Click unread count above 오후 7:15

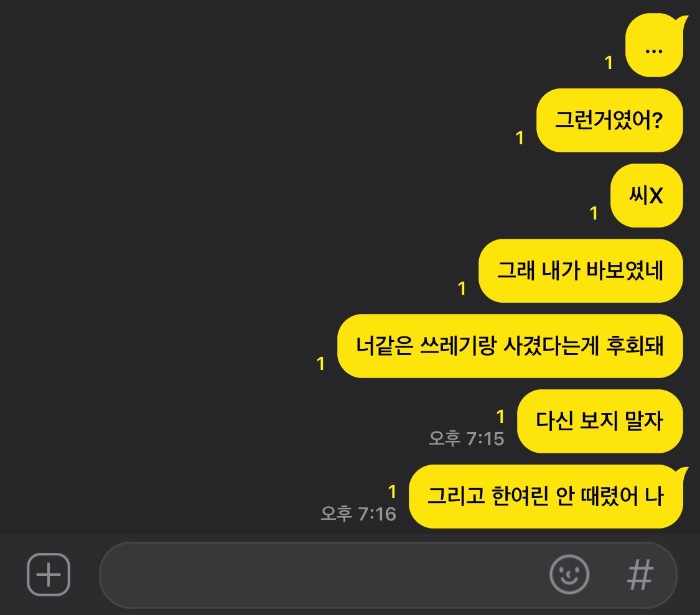coord(500,417)
